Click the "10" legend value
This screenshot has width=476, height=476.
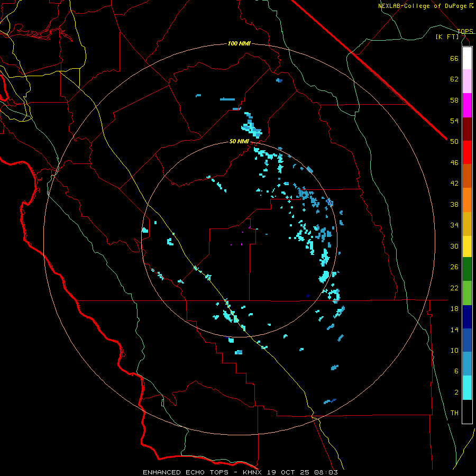point(454,351)
